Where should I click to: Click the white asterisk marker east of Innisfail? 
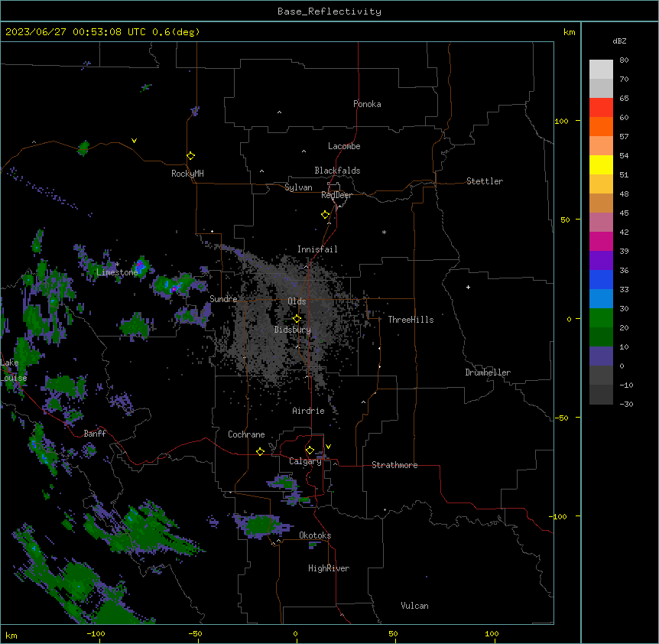(384, 232)
